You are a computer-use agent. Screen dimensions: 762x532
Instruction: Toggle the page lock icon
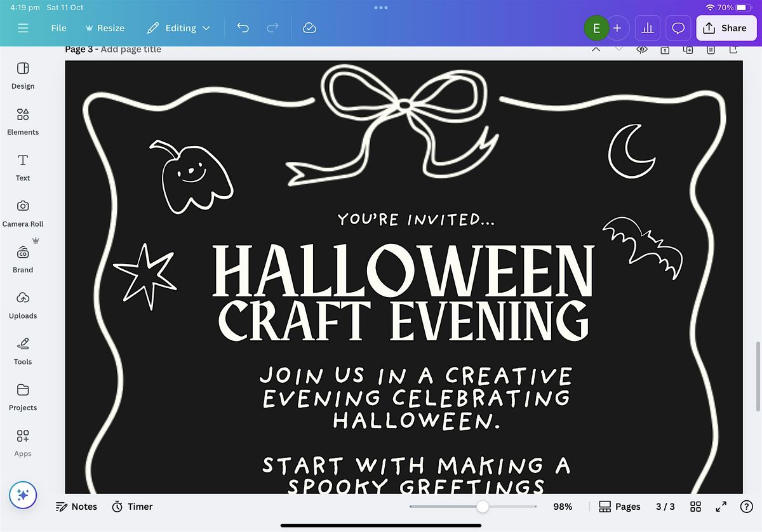[x=665, y=50]
